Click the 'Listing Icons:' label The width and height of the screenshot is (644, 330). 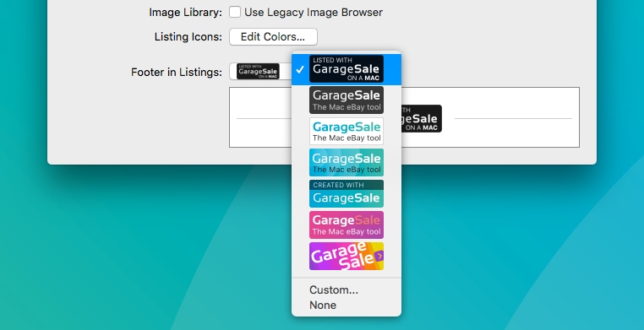point(188,37)
